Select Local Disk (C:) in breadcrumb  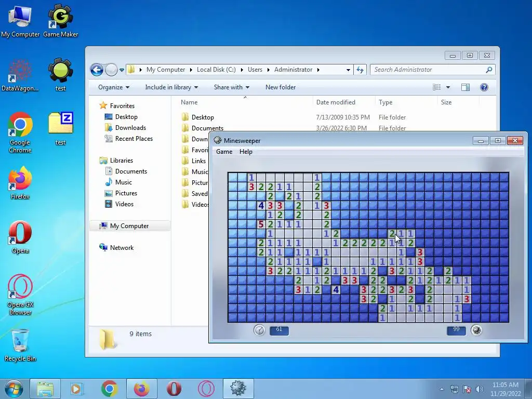coord(216,70)
